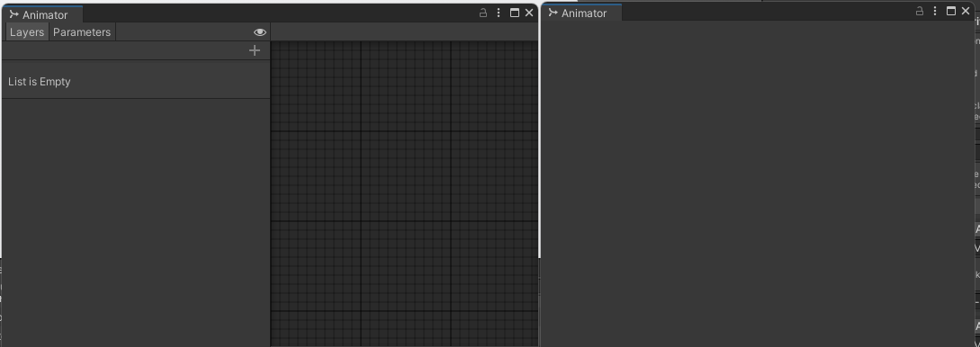Maximize the Animator window showing the grid
980x347 pixels.
pos(515,13)
